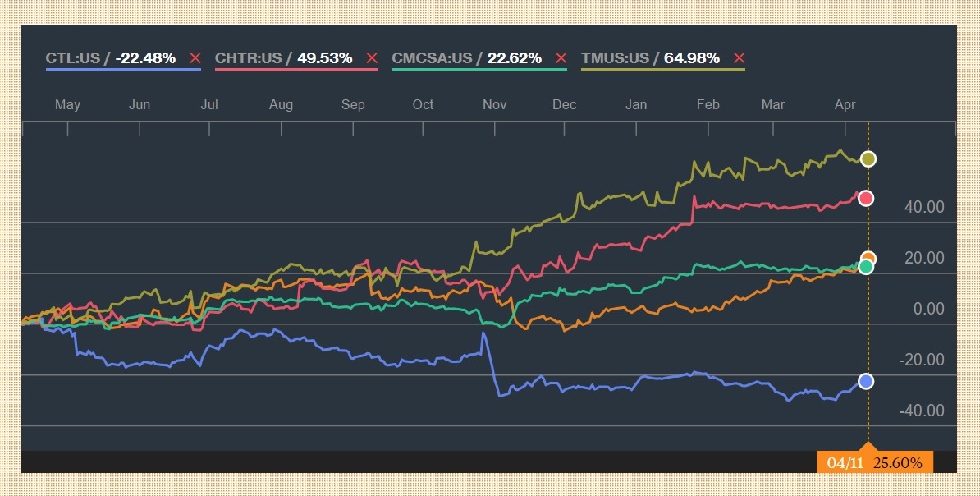The width and height of the screenshot is (980, 496).
Task: Click the orange 04/11 date flag
Action: point(845,463)
